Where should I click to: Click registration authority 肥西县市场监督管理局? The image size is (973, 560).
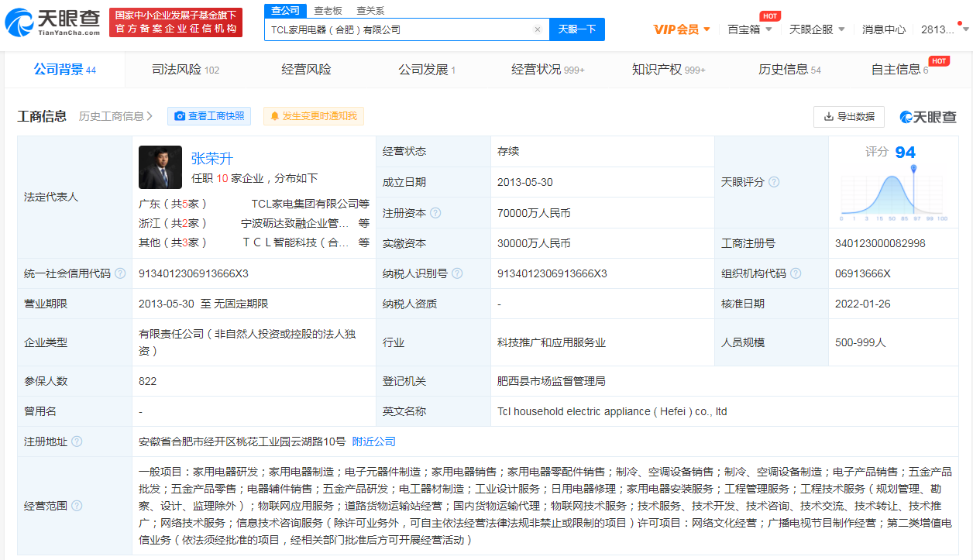[x=551, y=381]
